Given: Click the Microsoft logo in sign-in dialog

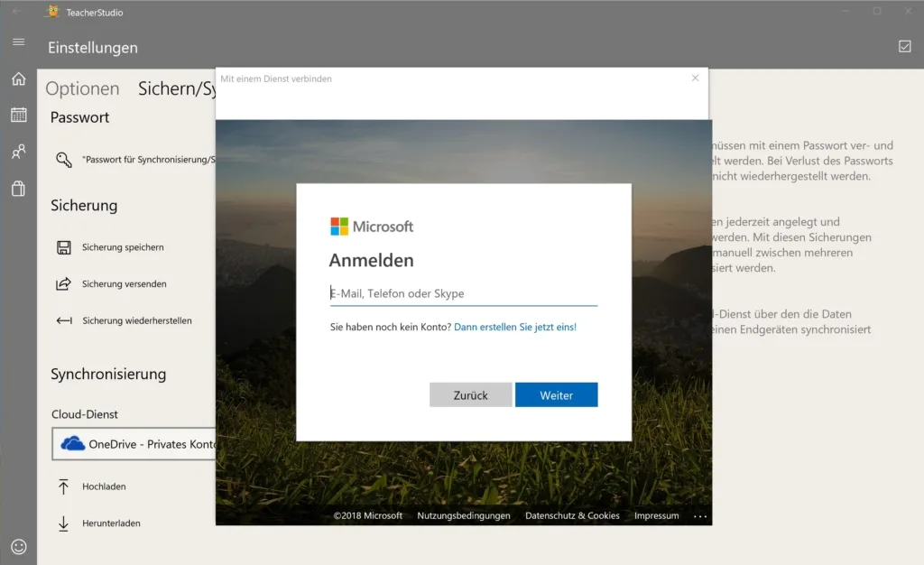Looking at the screenshot, I should click(x=372, y=227).
